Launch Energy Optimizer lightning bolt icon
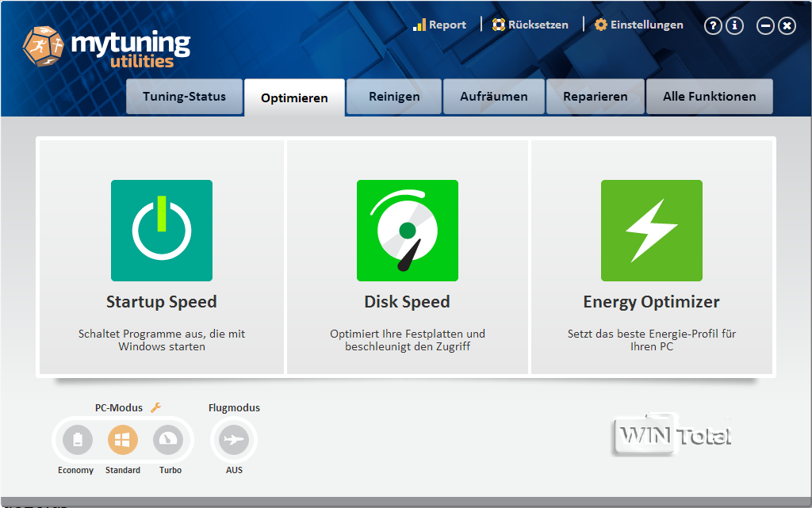The width and height of the screenshot is (812, 508). point(652,231)
